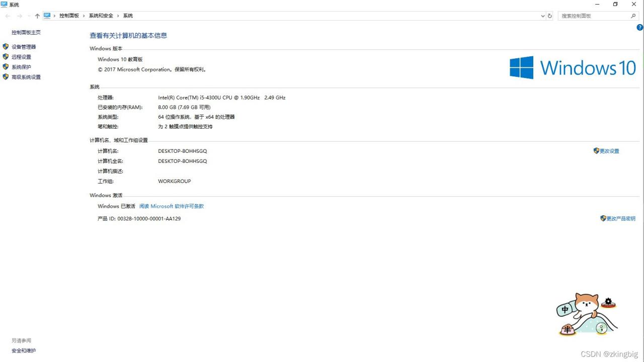Image resolution: width=644 pixels, height=362 pixels.
Task: Select the 系统 breadcrumb item
Action: pos(128,16)
